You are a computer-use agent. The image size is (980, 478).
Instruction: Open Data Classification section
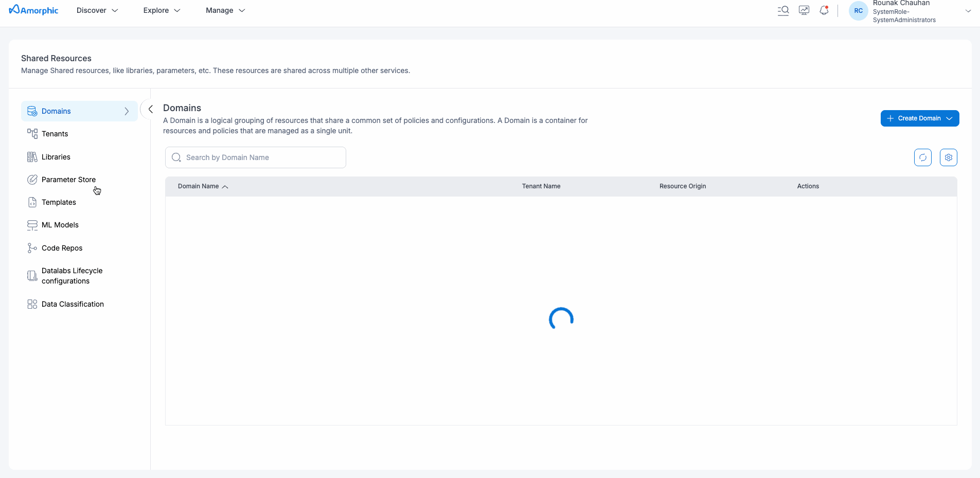73,304
